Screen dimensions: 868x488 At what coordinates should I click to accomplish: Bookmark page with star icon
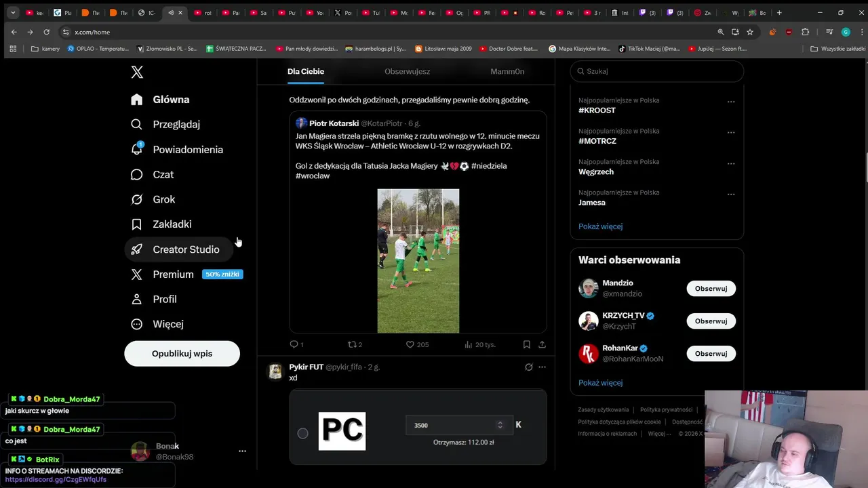click(749, 32)
